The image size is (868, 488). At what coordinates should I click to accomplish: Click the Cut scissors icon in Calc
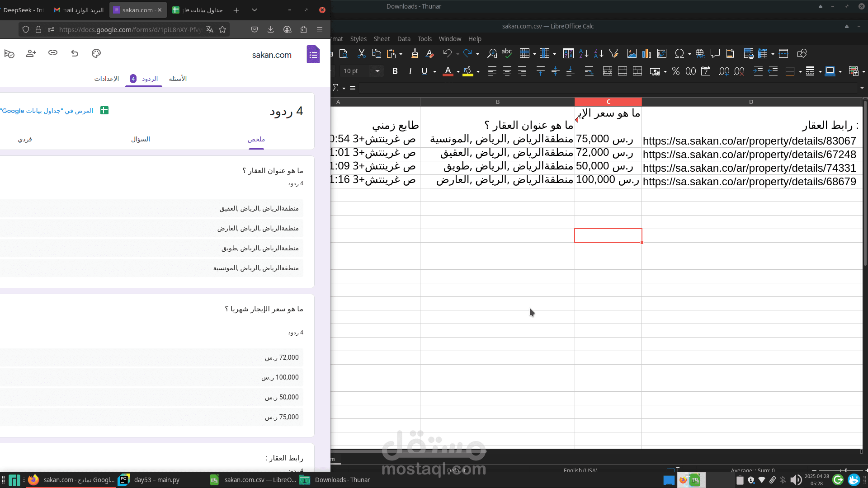(361, 54)
